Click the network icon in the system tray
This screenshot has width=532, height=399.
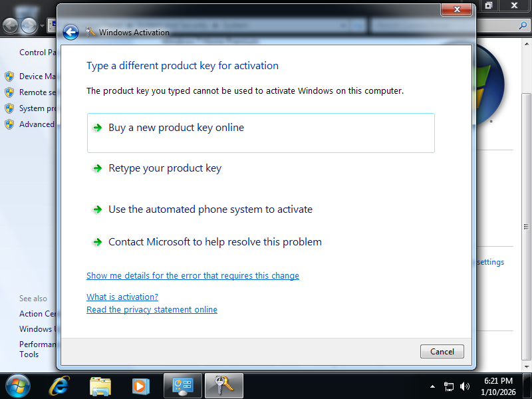(448, 386)
